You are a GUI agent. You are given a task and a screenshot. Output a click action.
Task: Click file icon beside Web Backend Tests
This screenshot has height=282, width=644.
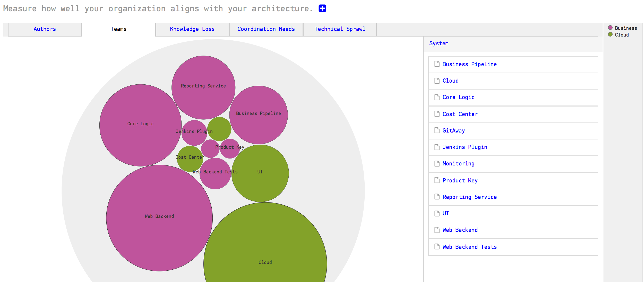[437, 246]
